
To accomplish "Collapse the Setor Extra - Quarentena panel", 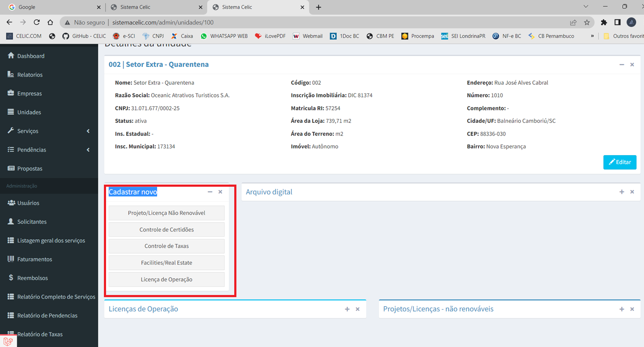I will (x=622, y=64).
